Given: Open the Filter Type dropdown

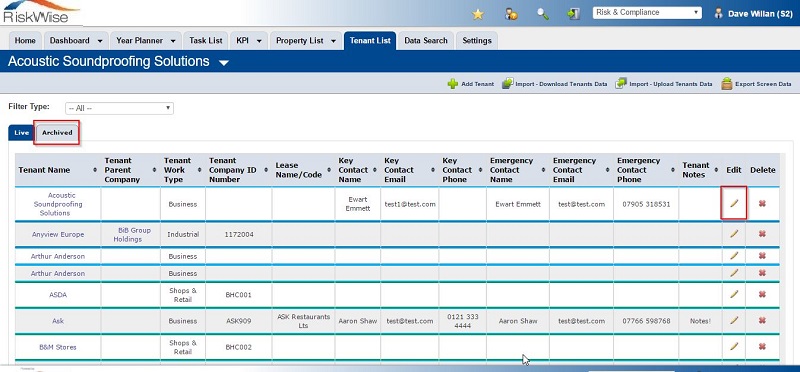Looking at the screenshot, I should (x=119, y=108).
